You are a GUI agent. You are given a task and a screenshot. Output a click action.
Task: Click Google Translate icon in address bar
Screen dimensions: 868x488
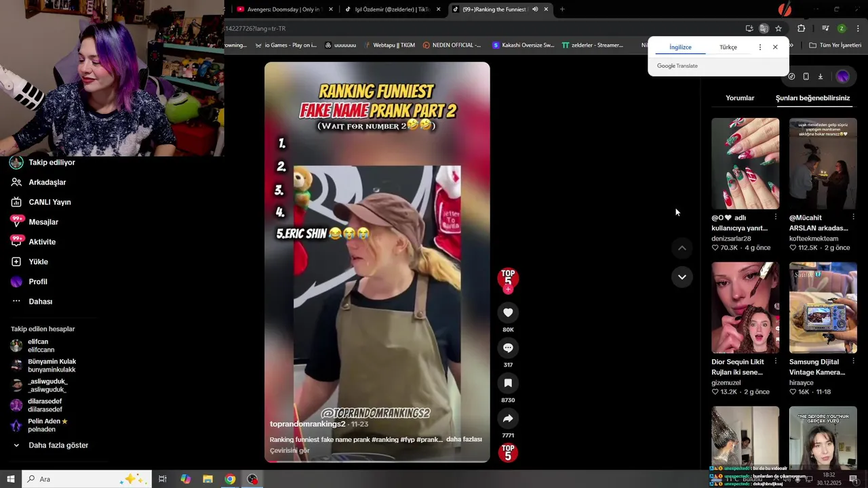(x=764, y=28)
